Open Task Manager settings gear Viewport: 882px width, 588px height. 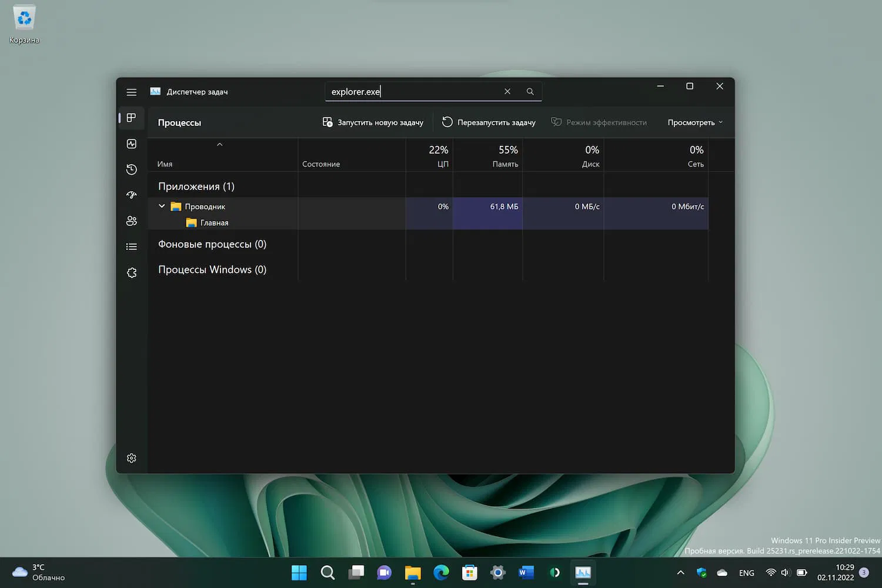132,458
